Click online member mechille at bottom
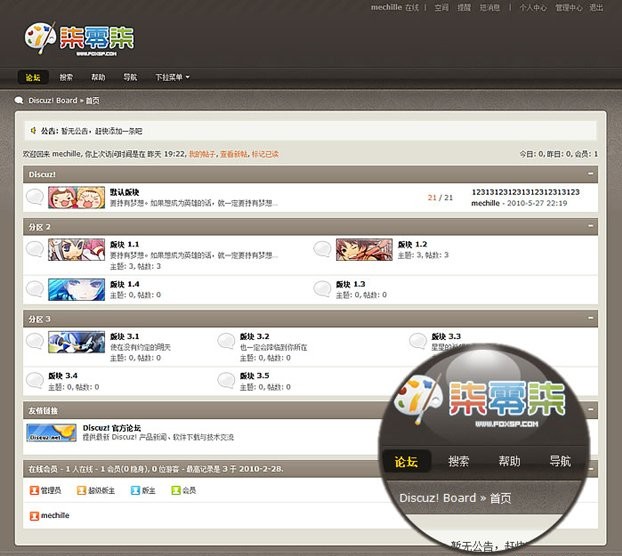Viewport: 622px width, 556px height. pyautogui.click(x=55, y=516)
